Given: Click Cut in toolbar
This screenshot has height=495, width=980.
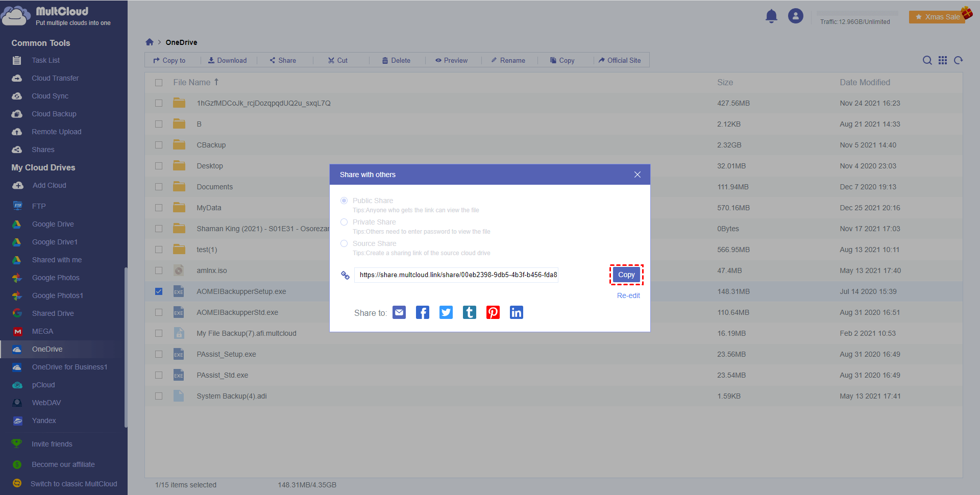Looking at the screenshot, I should tap(338, 60).
